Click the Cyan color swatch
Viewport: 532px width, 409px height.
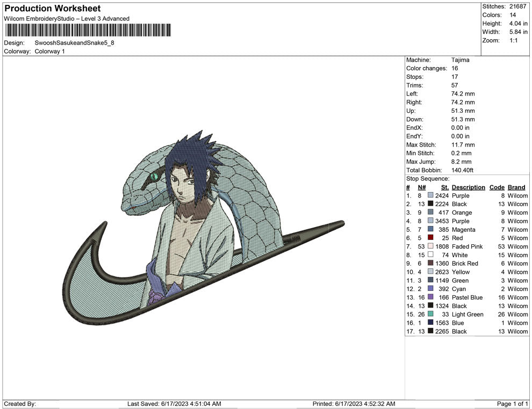point(430,288)
